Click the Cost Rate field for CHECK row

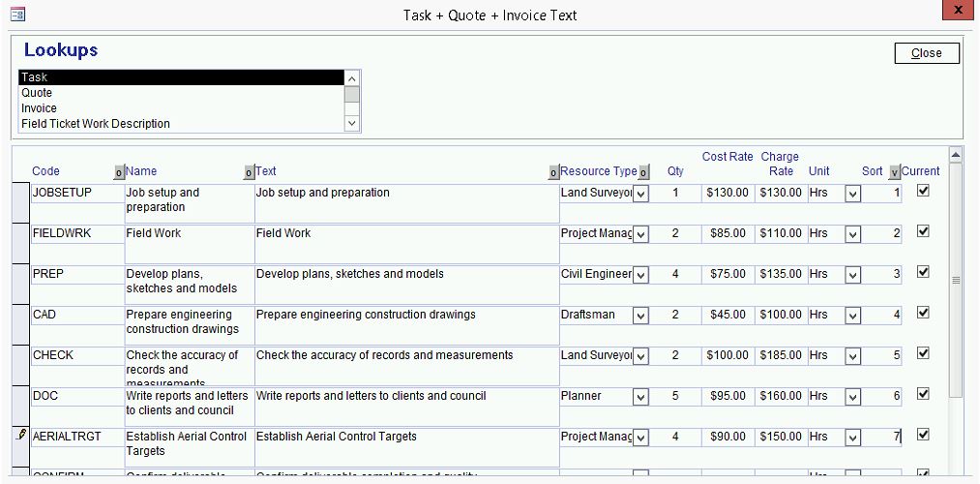click(727, 355)
